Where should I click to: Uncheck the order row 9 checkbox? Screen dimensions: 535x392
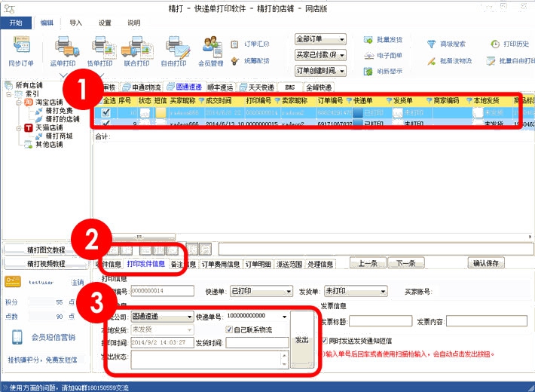tap(105, 124)
